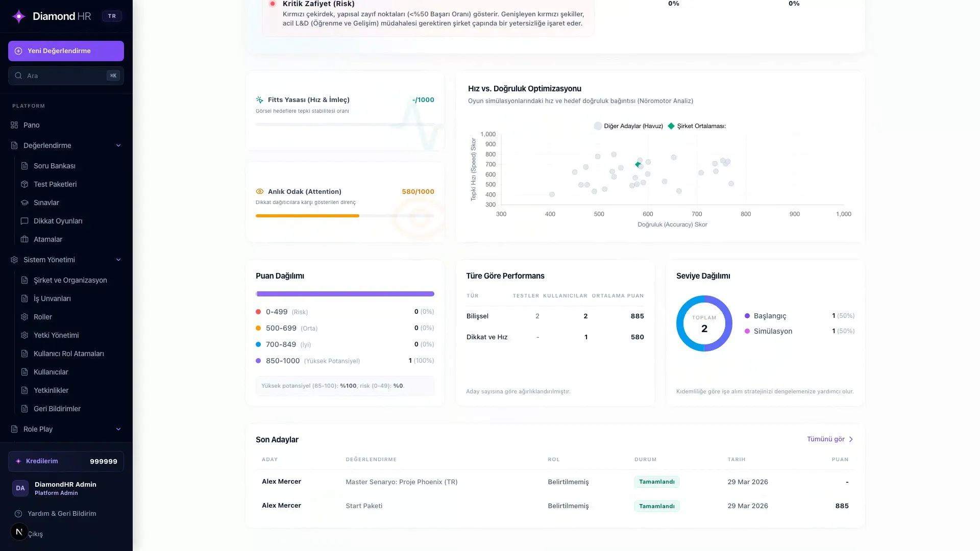
Task: Click the Bilişsel performance row
Action: 555,316
